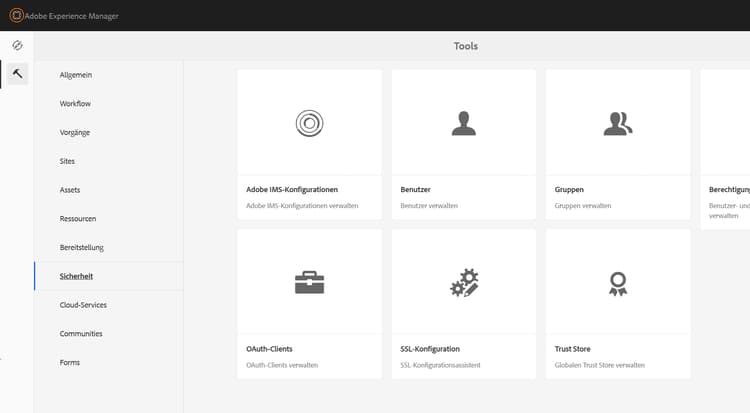This screenshot has height=413, width=750.
Task: Open the OAuth-Clients card title
Action: 269,349
